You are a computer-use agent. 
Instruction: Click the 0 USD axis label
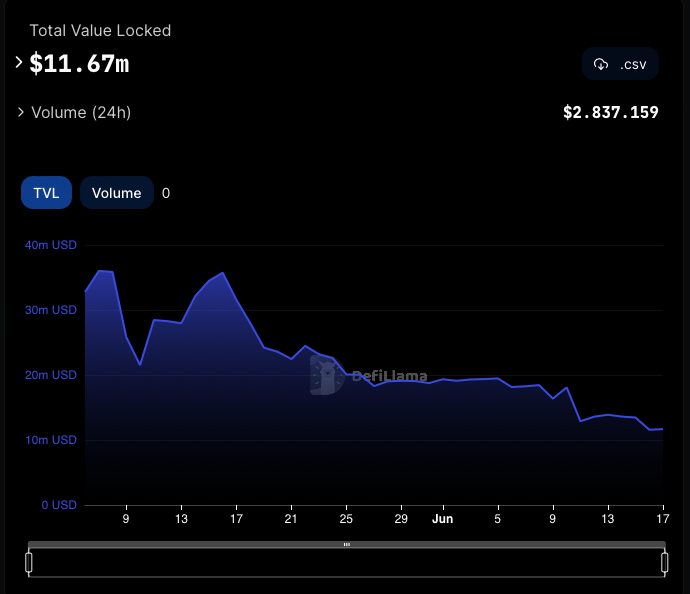(x=59, y=505)
